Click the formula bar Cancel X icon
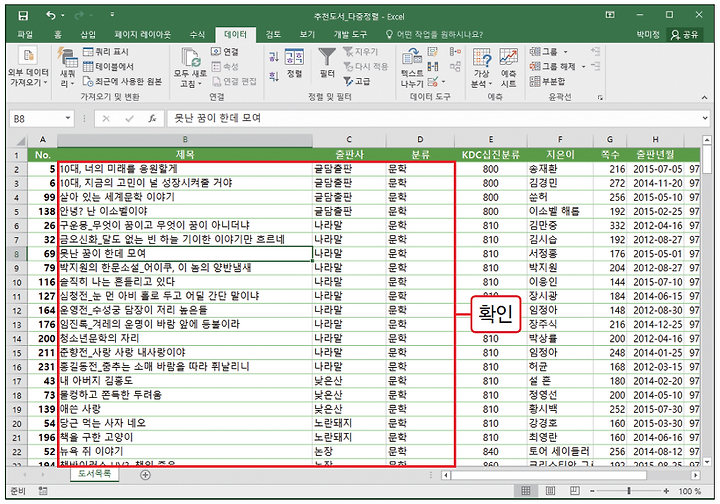Image resolution: width=720 pixels, height=504 pixels. click(106, 118)
